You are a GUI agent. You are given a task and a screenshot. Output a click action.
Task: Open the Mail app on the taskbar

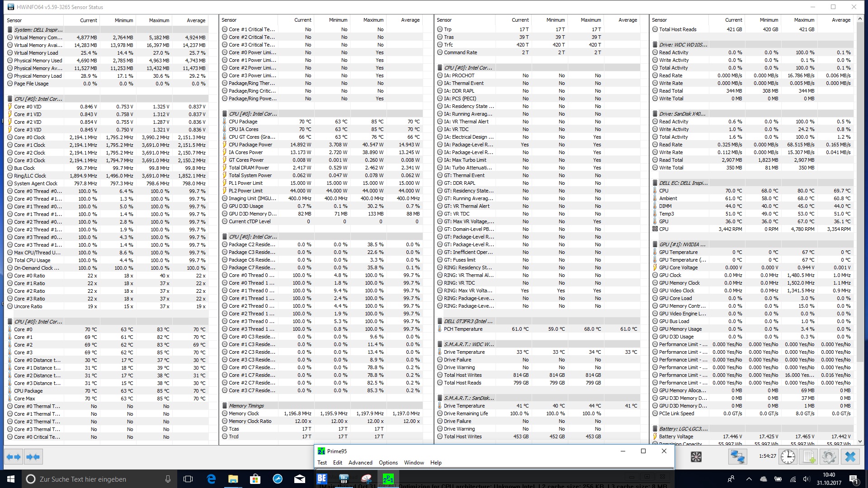pos(300,479)
